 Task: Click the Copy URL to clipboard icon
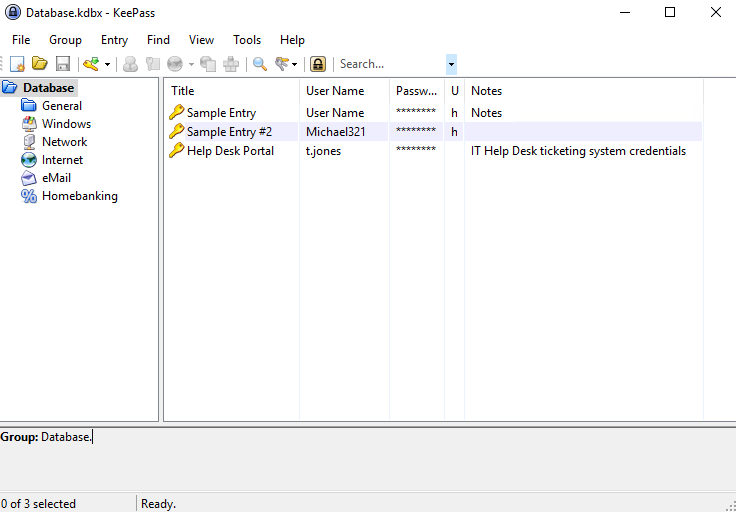[208, 64]
